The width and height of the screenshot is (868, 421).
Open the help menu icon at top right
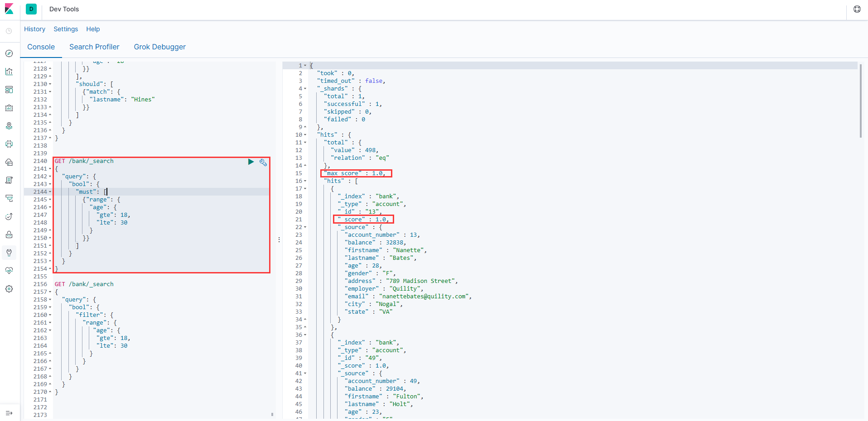pos(857,9)
